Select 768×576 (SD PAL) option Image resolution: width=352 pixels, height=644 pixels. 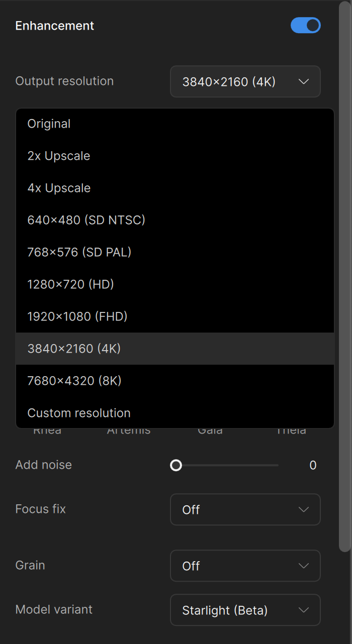(x=79, y=252)
